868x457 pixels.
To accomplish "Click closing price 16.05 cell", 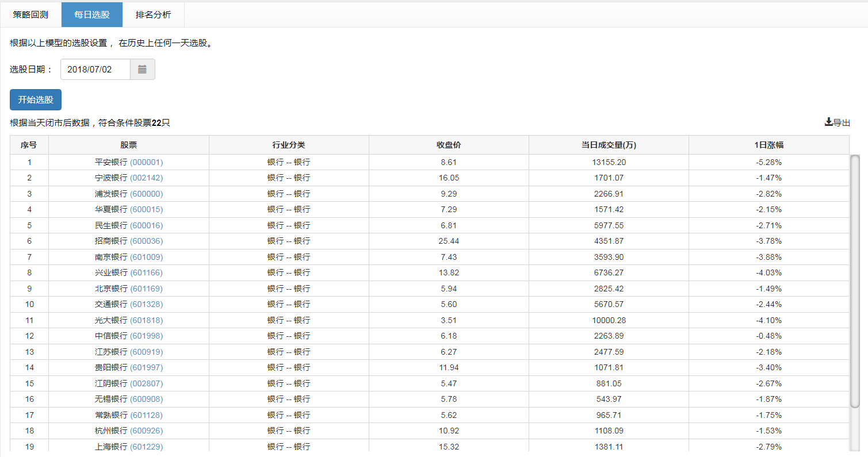I will tap(449, 178).
